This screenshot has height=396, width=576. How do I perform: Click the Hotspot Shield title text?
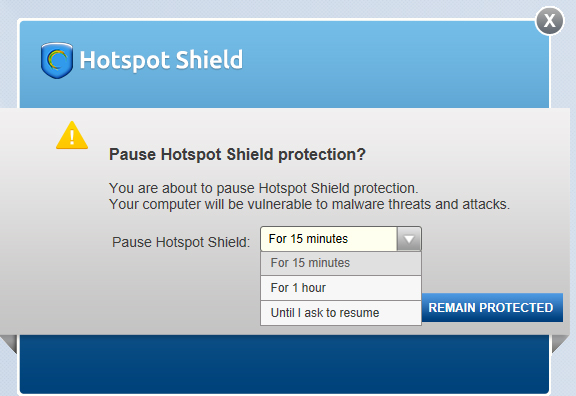click(161, 60)
